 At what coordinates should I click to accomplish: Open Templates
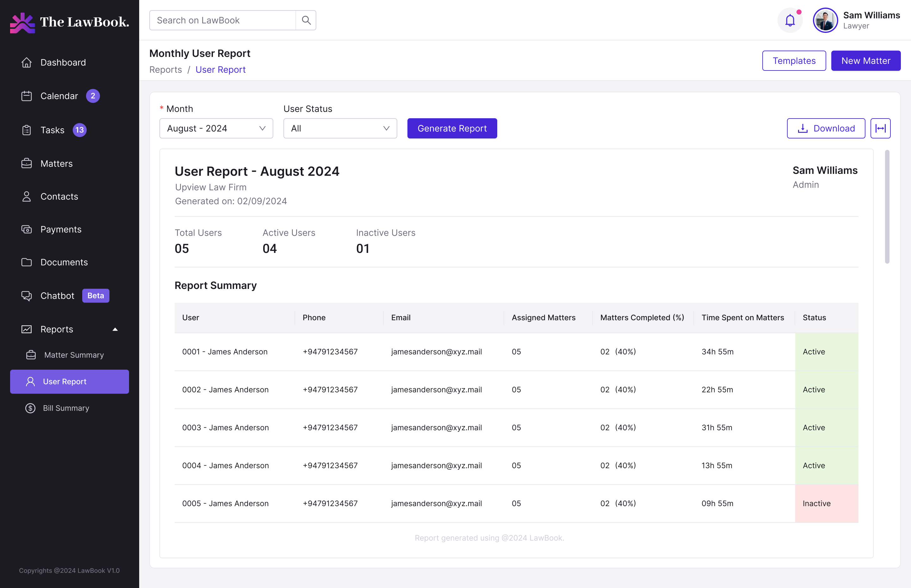pyautogui.click(x=794, y=61)
